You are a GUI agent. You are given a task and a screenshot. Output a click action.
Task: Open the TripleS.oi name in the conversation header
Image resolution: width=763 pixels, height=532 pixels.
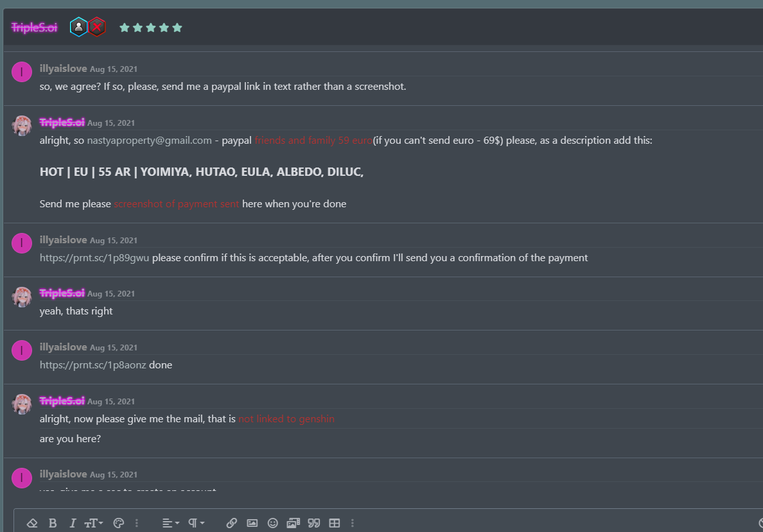[34, 28]
